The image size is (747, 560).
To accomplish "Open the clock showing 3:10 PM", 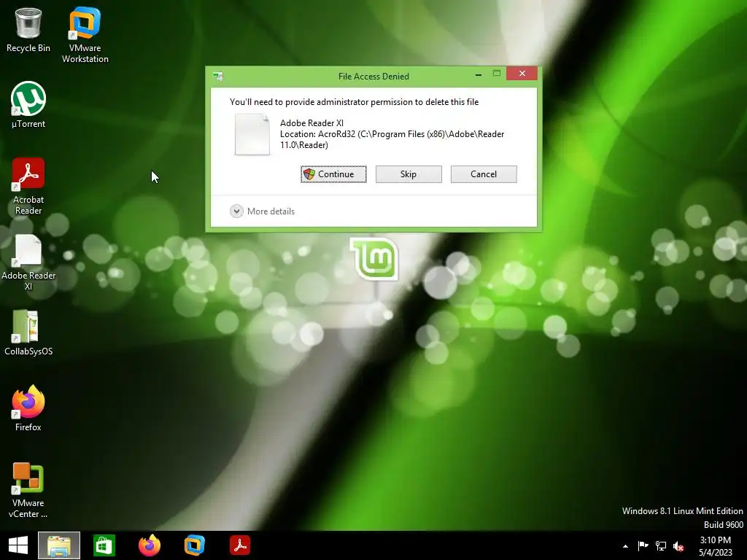I will coord(715,546).
